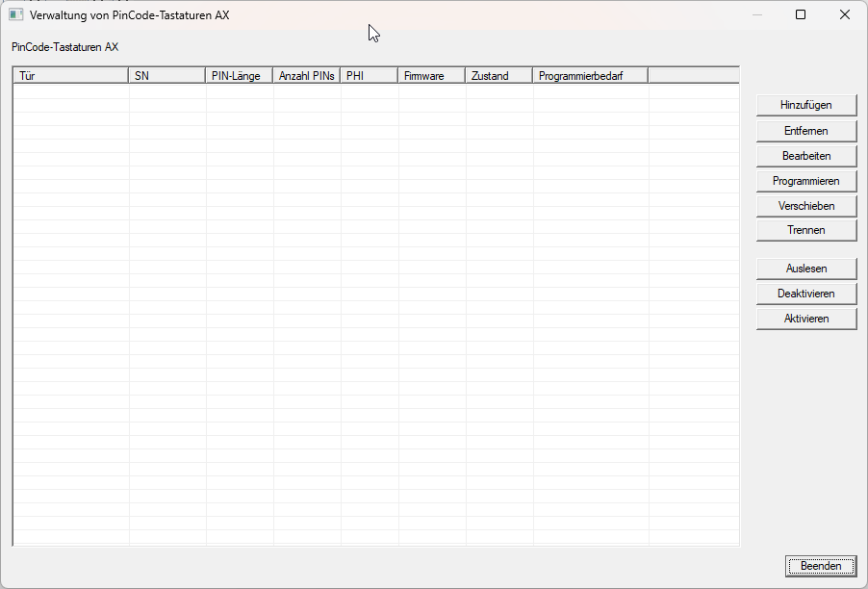Click the window icon in title bar
The height and width of the screenshot is (589, 868).
(x=16, y=15)
